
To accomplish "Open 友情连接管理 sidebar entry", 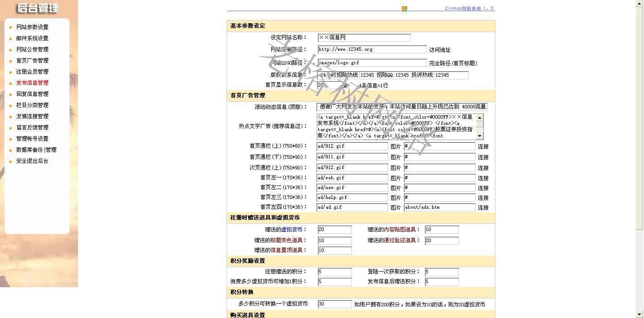I will [32, 116].
